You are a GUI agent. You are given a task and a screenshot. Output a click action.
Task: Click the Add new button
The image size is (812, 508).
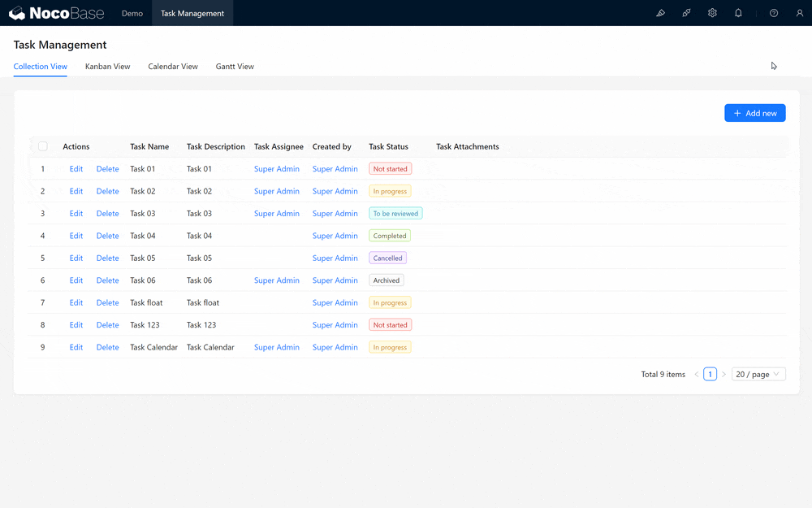(x=754, y=113)
